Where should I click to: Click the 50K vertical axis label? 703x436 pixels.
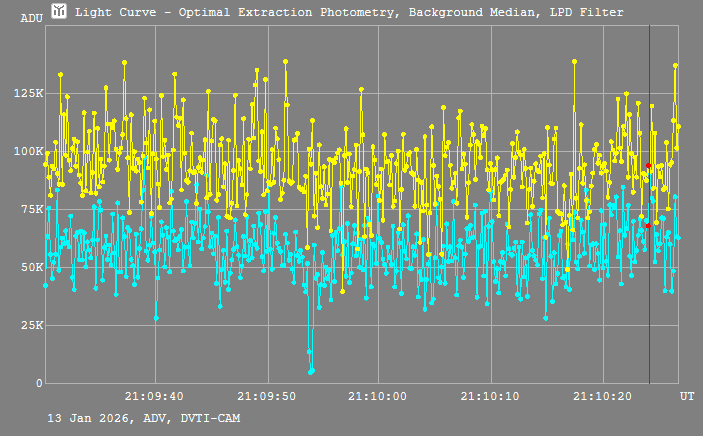coord(30,267)
